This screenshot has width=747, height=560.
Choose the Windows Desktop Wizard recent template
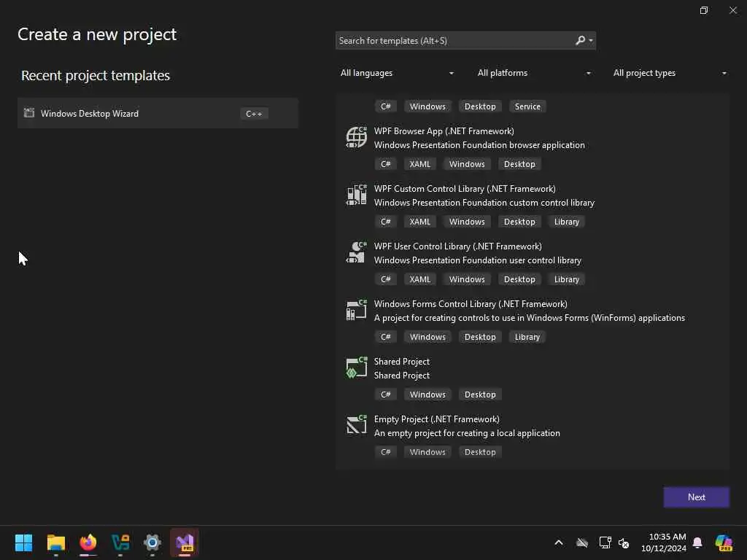click(158, 113)
